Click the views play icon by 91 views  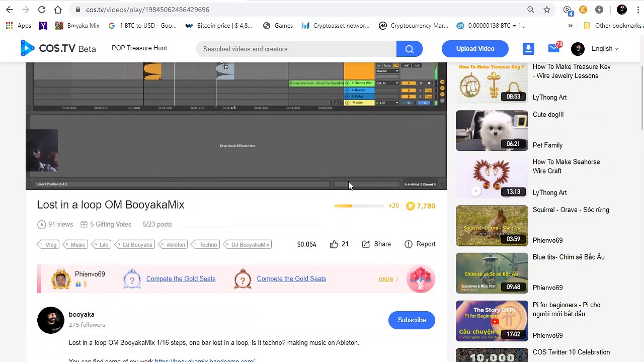click(x=41, y=224)
